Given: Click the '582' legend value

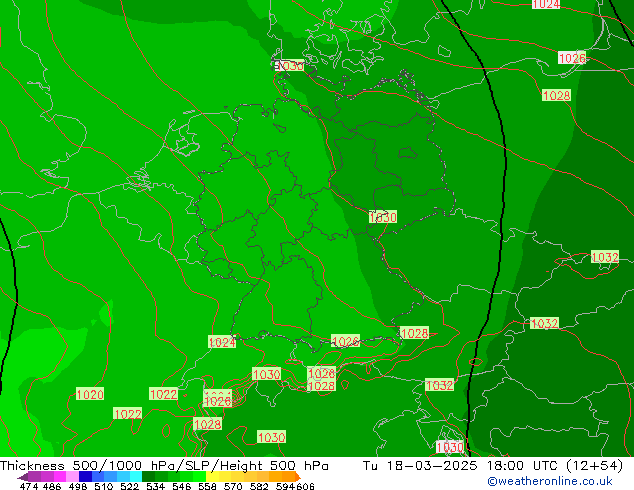Looking at the screenshot, I should 259,486.
